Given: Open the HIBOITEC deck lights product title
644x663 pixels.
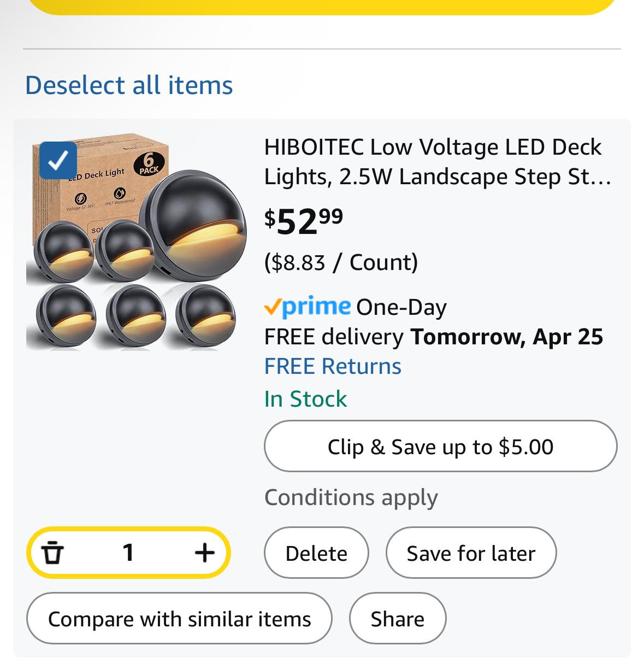Looking at the screenshot, I should click(x=437, y=162).
